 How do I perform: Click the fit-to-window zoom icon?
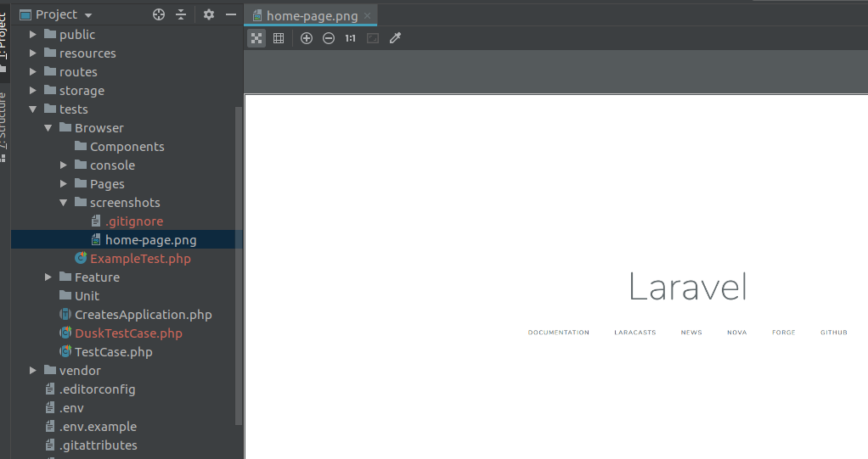click(x=373, y=38)
